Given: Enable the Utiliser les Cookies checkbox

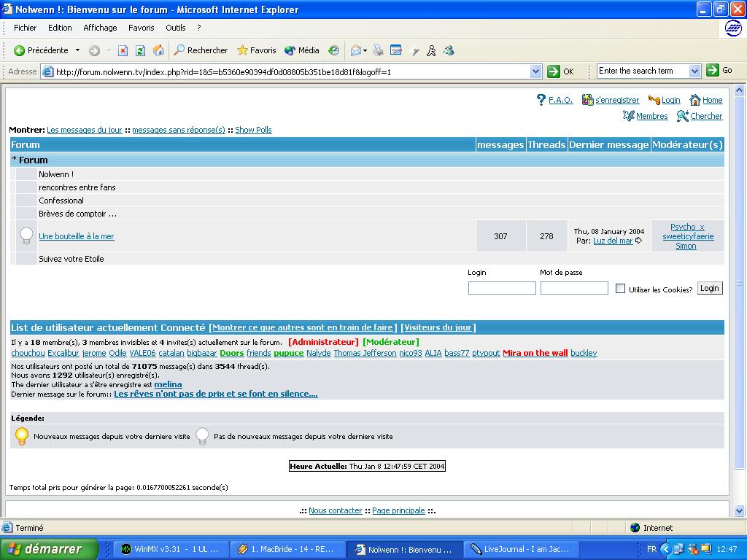Looking at the screenshot, I should 620,289.
